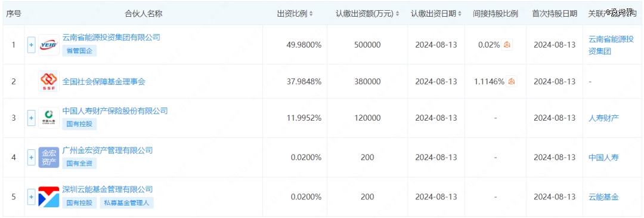Expand row 4 广州金宏资产管理 details

pos(31,158)
